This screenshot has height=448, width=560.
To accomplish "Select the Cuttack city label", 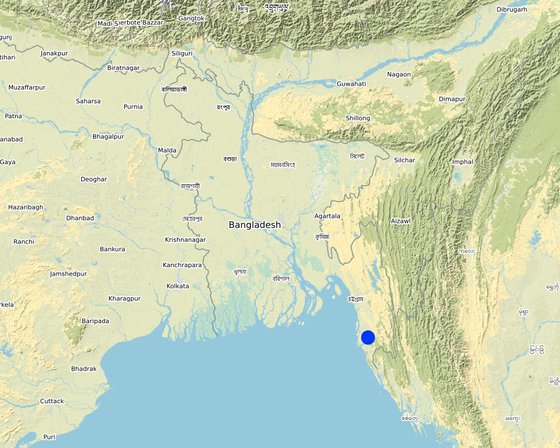I will [52, 401].
